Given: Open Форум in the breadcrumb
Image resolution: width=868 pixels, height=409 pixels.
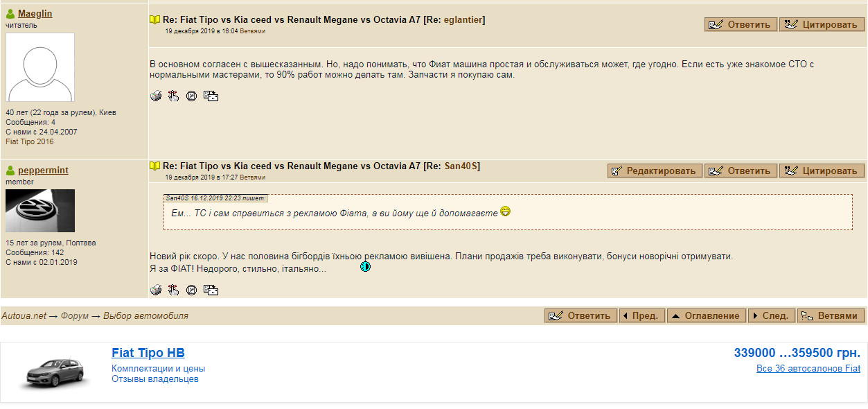Looking at the screenshot, I should 75,316.
